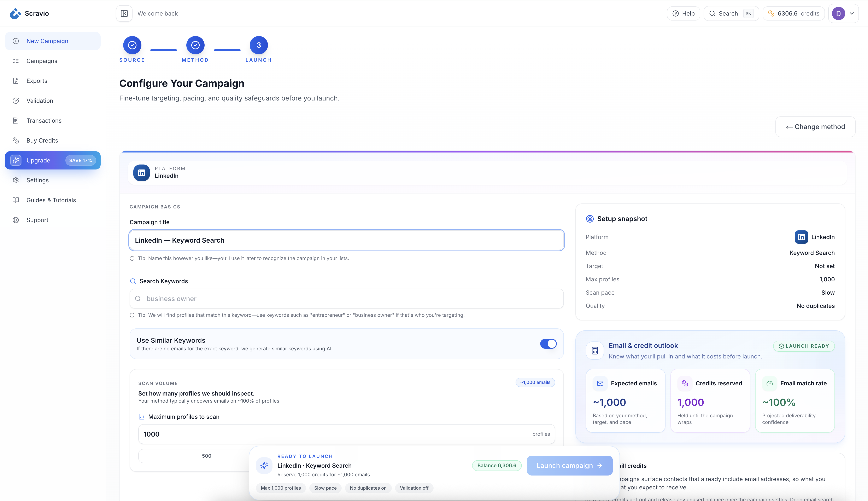Select the 500 profiles preset

(x=206, y=456)
